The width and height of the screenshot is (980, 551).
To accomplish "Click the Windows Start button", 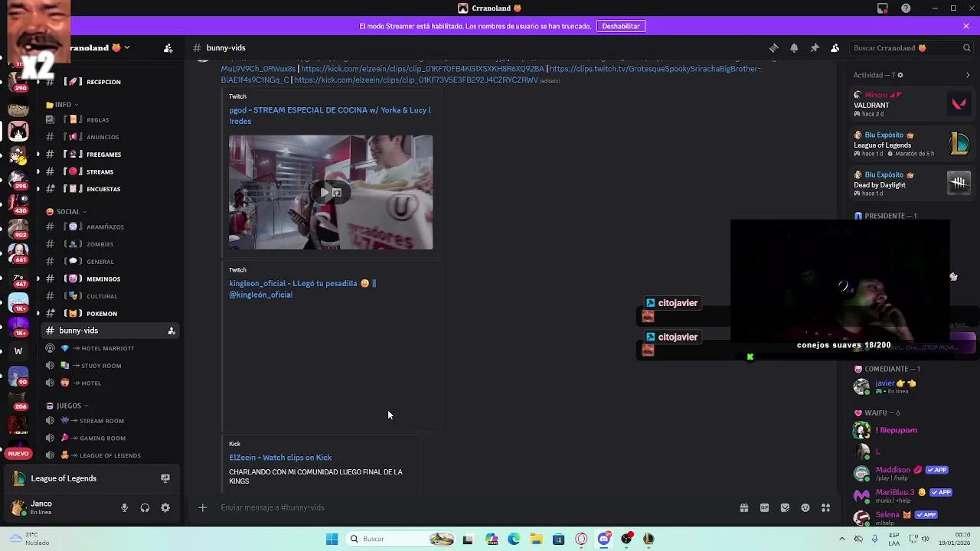I will (x=332, y=539).
